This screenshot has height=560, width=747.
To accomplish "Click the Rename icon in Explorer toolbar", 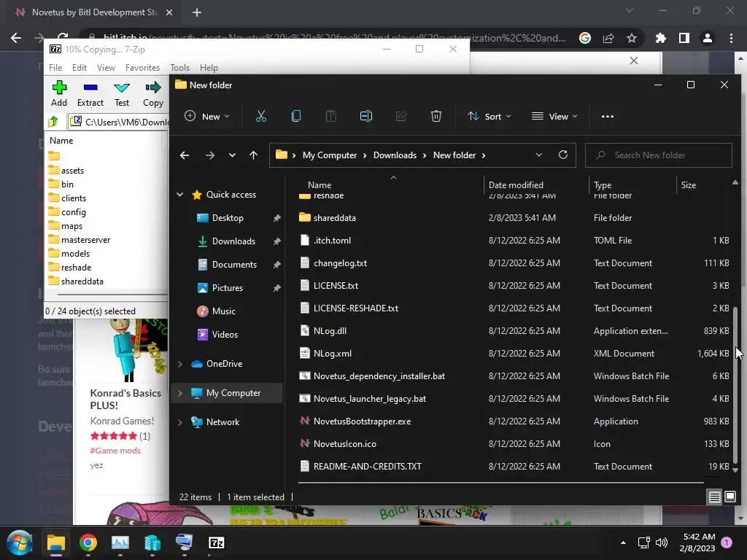I will 366,116.
